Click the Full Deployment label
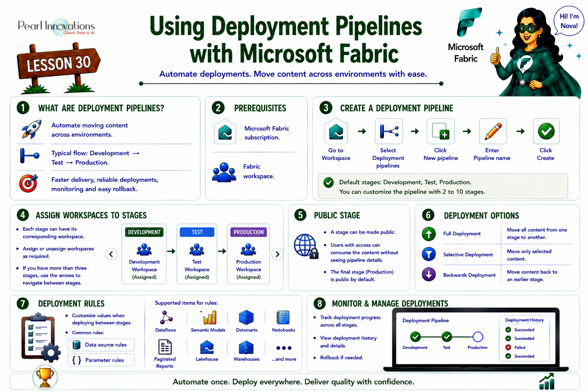This screenshot has width=588, height=392. coord(462,234)
